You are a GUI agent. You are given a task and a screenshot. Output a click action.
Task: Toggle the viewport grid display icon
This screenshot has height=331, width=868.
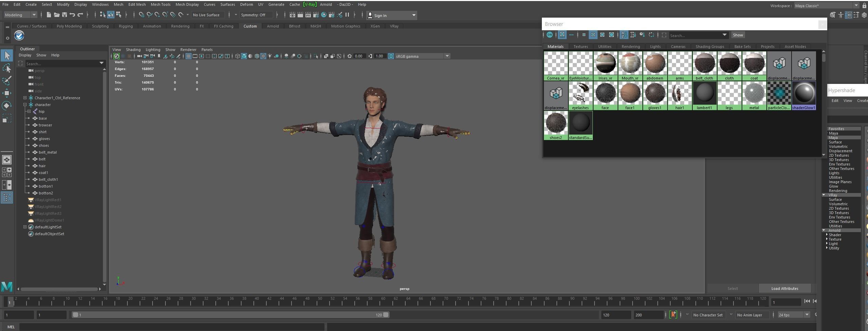click(188, 56)
